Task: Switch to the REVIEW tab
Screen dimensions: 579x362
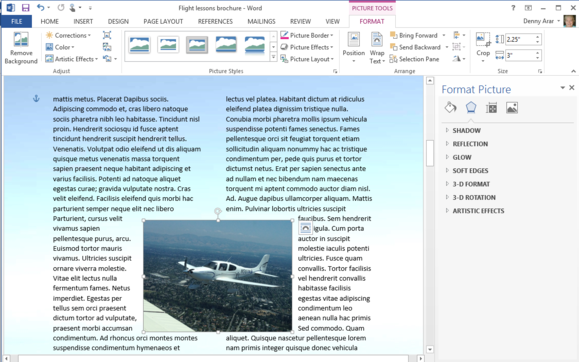Action: tap(300, 21)
